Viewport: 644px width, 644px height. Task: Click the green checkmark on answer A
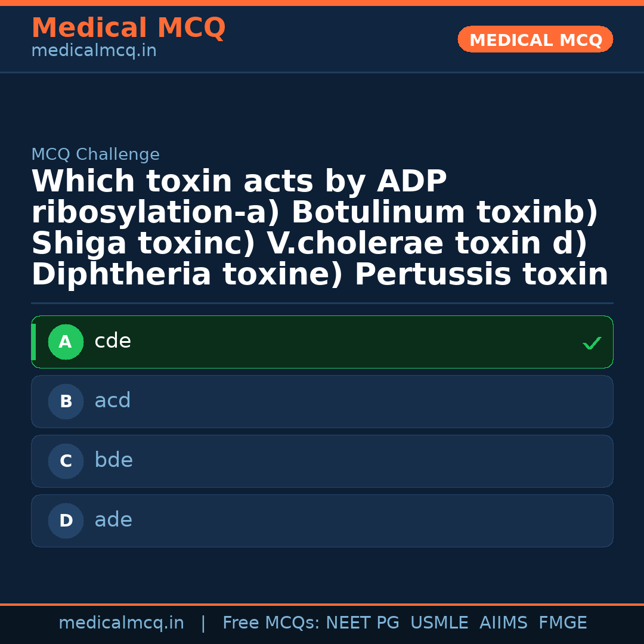coord(592,343)
